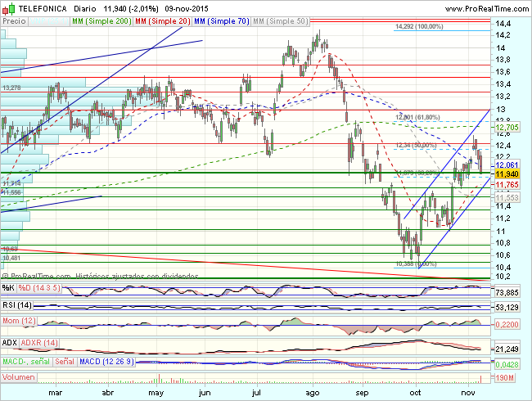Click the 10,481 level label
The height and width of the screenshot is (401, 532).
[x=12, y=258]
